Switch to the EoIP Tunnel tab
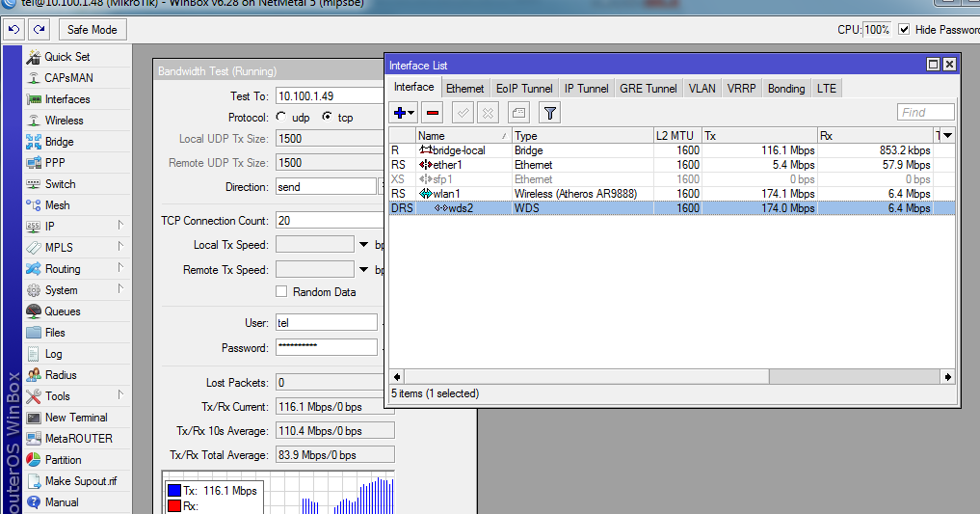The height and width of the screenshot is (514, 980). coord(524,89)
